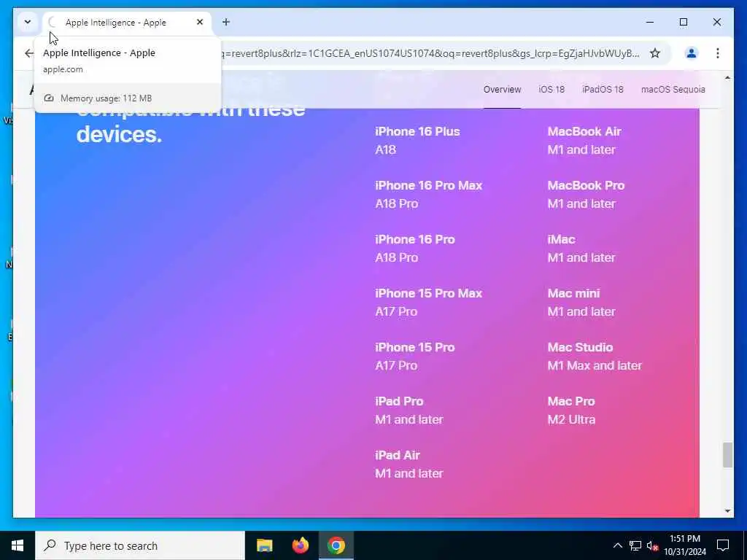Click the taskbar search box
The width and height of the screenshot is (747, 560).
[140, 545]
